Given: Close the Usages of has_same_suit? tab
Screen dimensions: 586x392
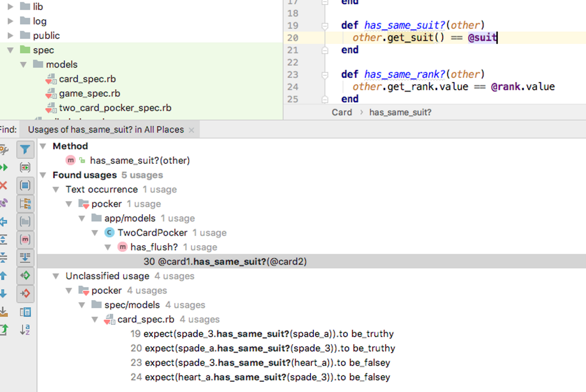Looking at the screenshot, I should point(191,130).
